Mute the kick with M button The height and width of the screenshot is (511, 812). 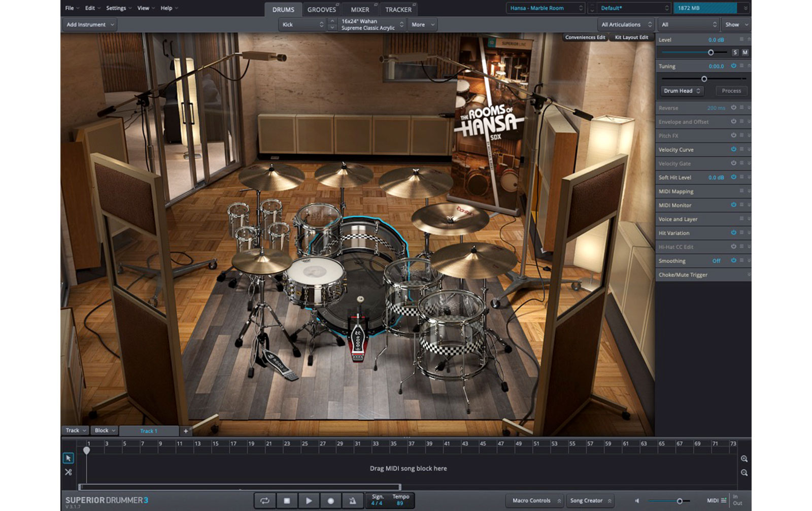[745, 52]
